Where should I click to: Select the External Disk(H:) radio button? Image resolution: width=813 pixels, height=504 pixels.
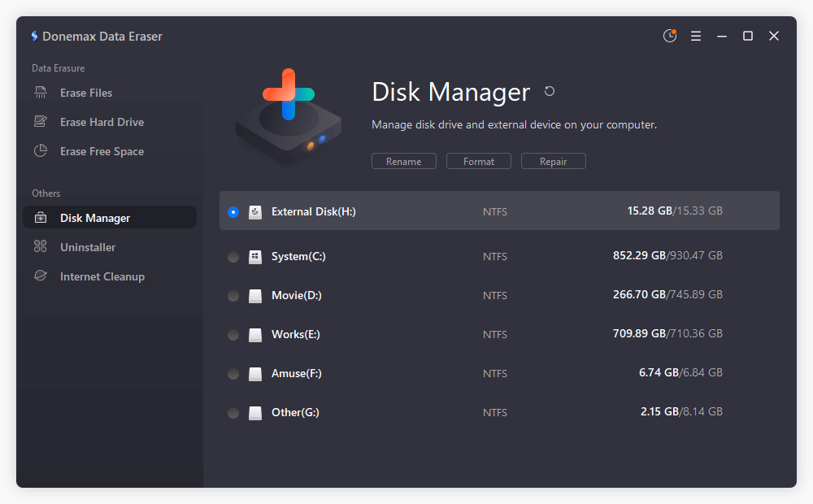click(x=233, y=212)
